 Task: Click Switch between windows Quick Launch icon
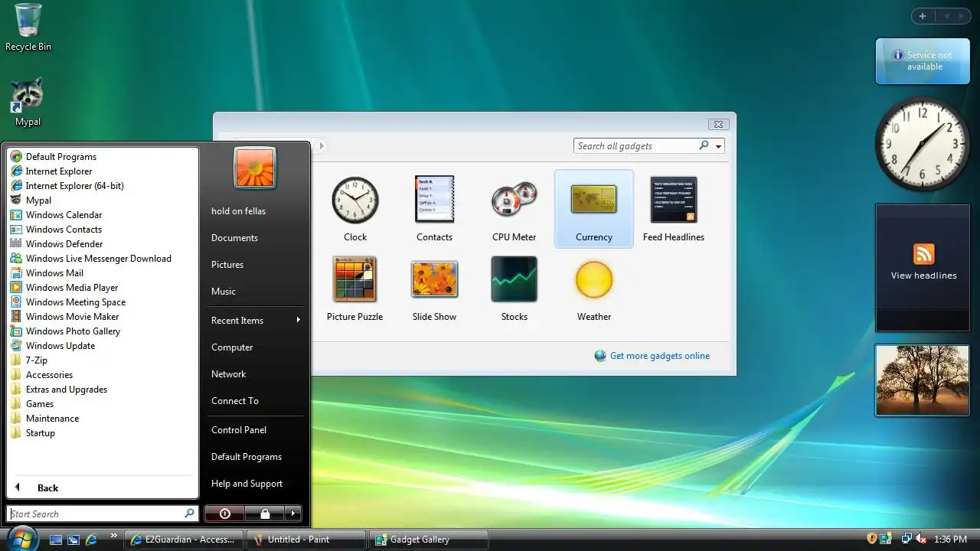click(73, 540)
